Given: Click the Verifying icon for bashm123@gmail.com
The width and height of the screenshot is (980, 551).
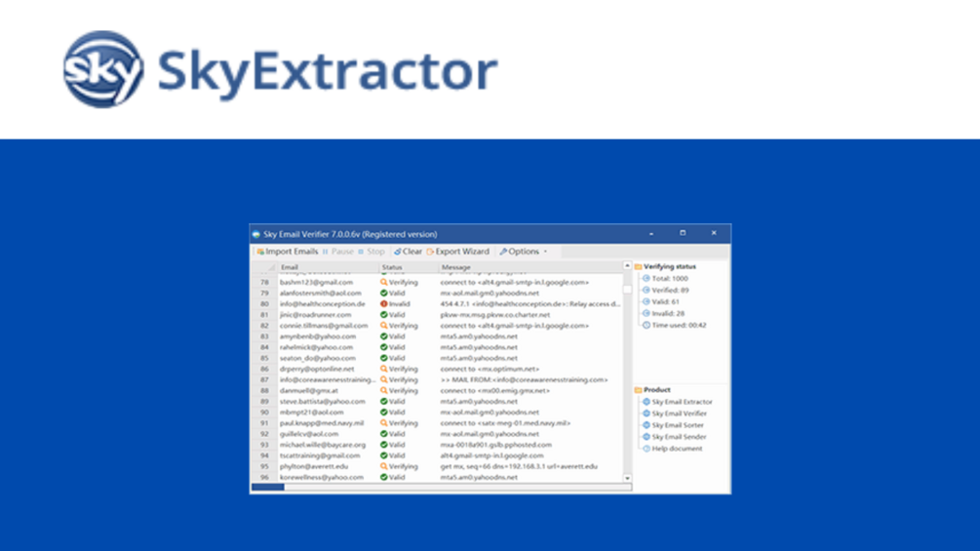Looking at the screenshot, I should pyautogui.click(x=384, y=283).
